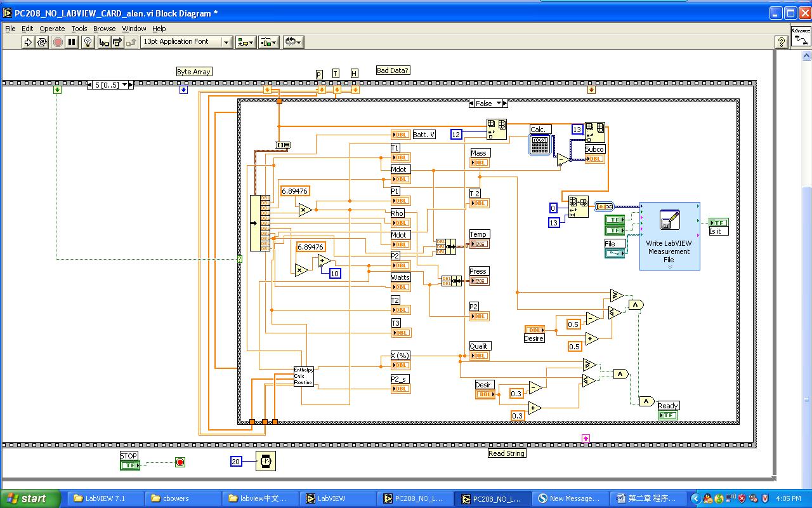Expand the Reorder dropdown
The height and width of the screenshot is (508, 812).
293,42
